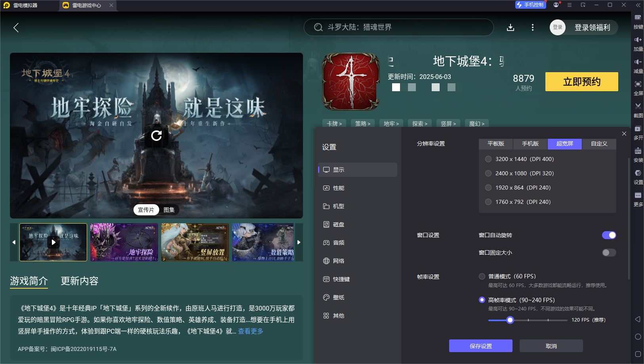Save settings with 保存设置 button
The image size is (644, 364).
pyautogui.click(x=480, y=345)
